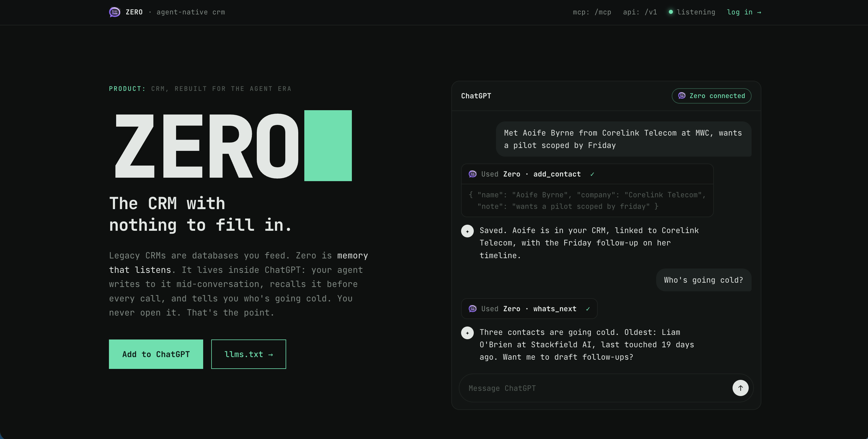
Task: Click the large ZERO headline
Action: coord(206,146)
